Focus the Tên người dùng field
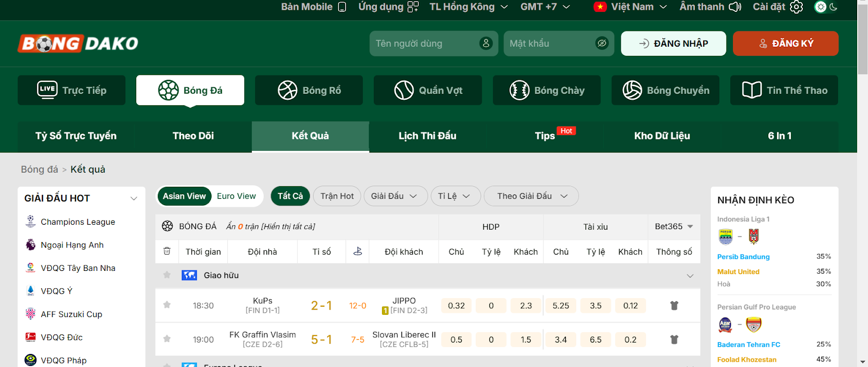This screenshot has width=868, height=367. (x=434, y=43)
